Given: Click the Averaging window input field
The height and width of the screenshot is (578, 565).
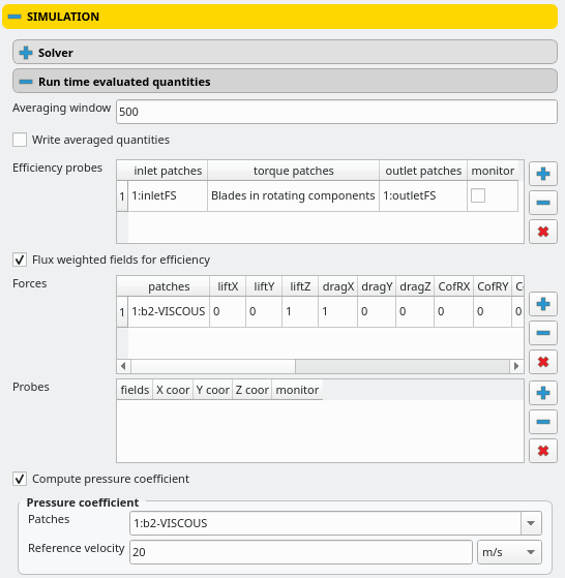Looking at the screenshot, I should tap(336, 112).
